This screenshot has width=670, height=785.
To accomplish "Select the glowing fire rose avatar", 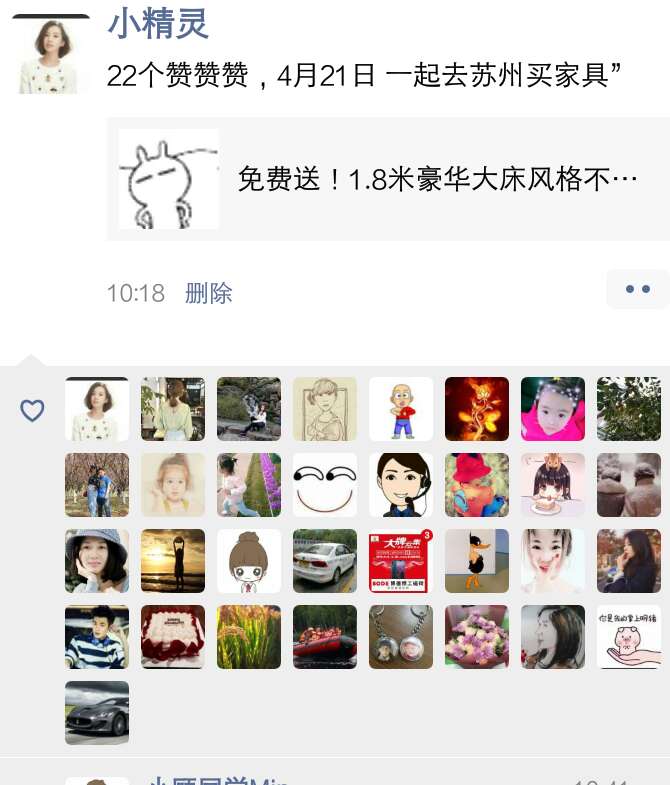I will tap(477, 409).
